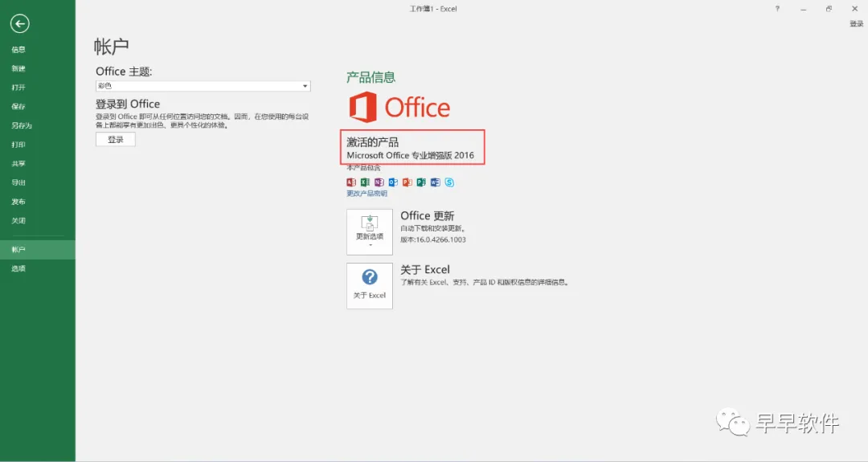The height and width of the screenshot is (462, 868).
Task: Click the 关于 Excel button
Action: click(x=369, y=285)
